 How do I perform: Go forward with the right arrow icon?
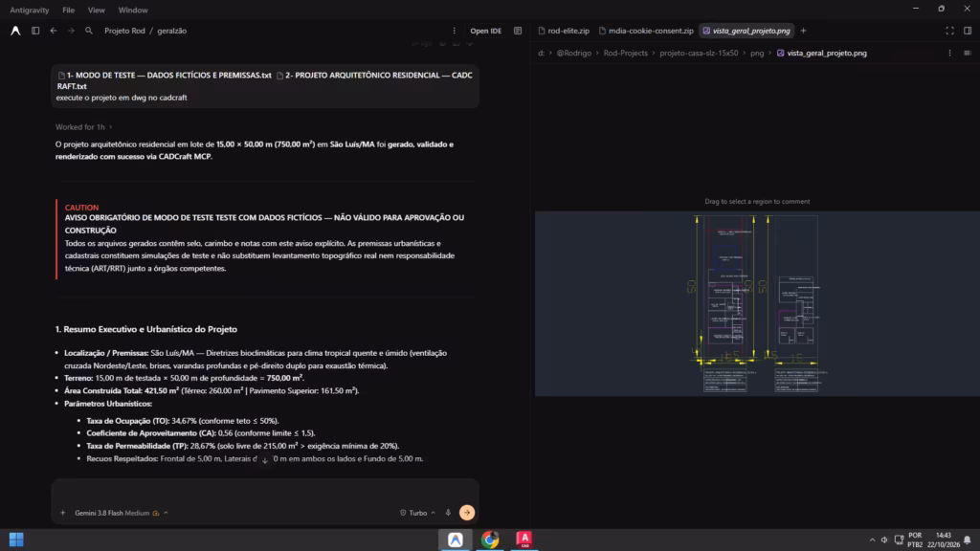tap(71, 31)
